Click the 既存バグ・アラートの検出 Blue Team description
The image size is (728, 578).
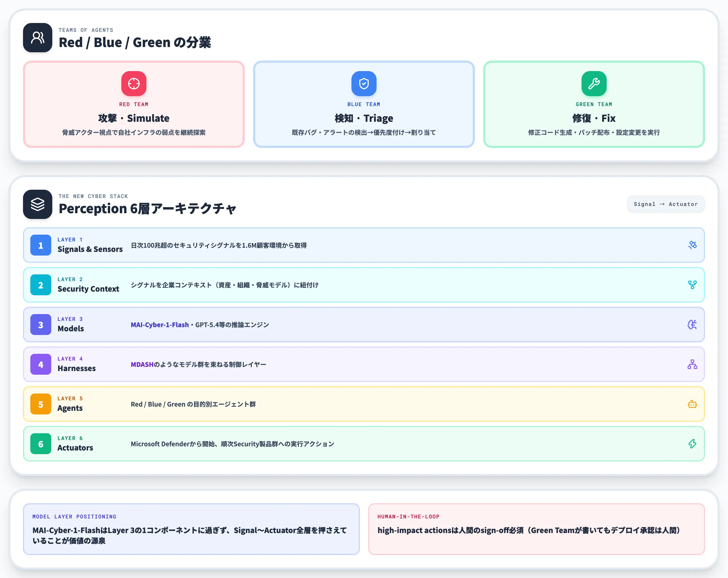point(364,132)
